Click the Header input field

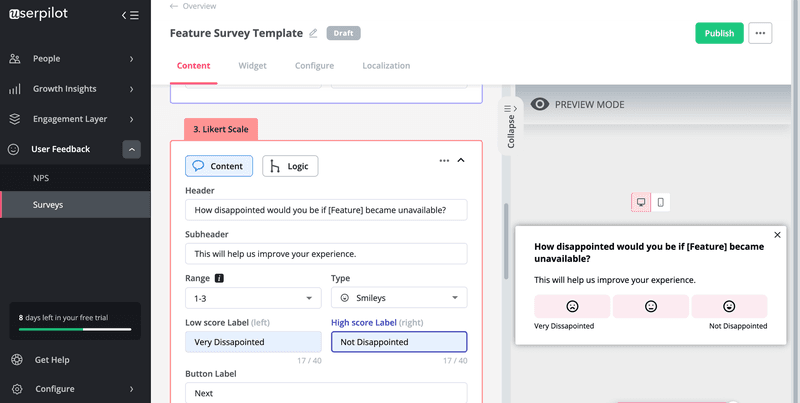(326, 210)
